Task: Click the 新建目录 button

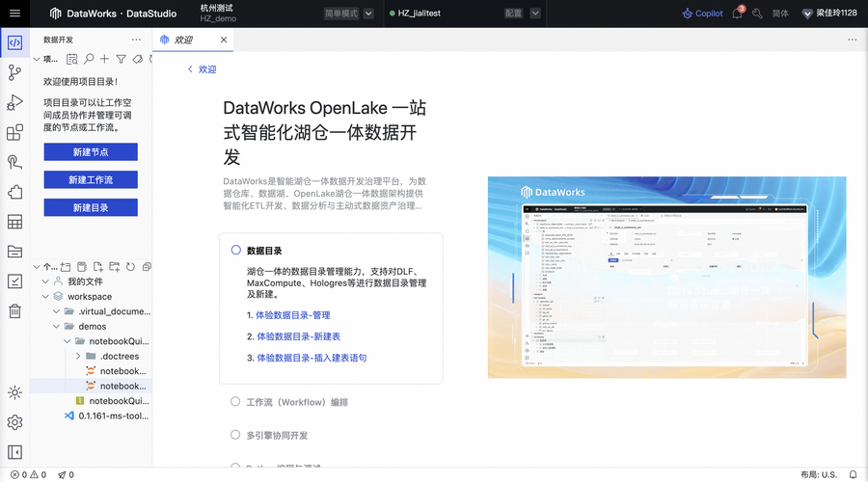Action: pos(91,207)
